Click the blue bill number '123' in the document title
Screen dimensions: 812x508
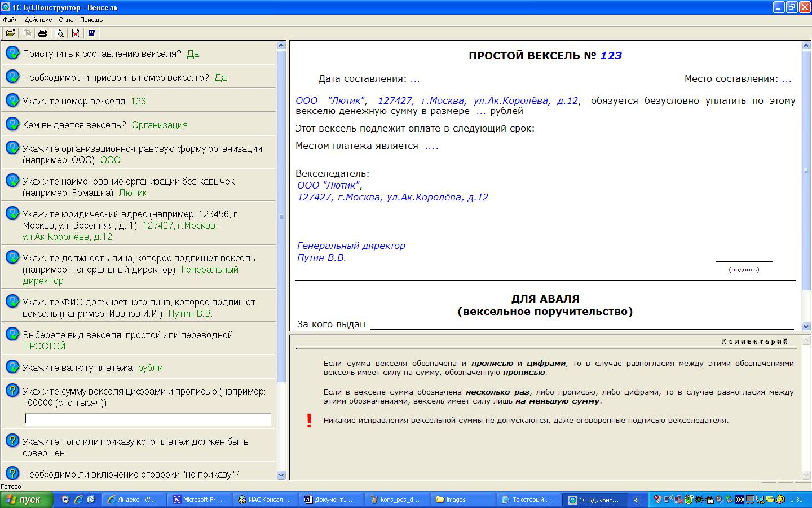[611, 56]
